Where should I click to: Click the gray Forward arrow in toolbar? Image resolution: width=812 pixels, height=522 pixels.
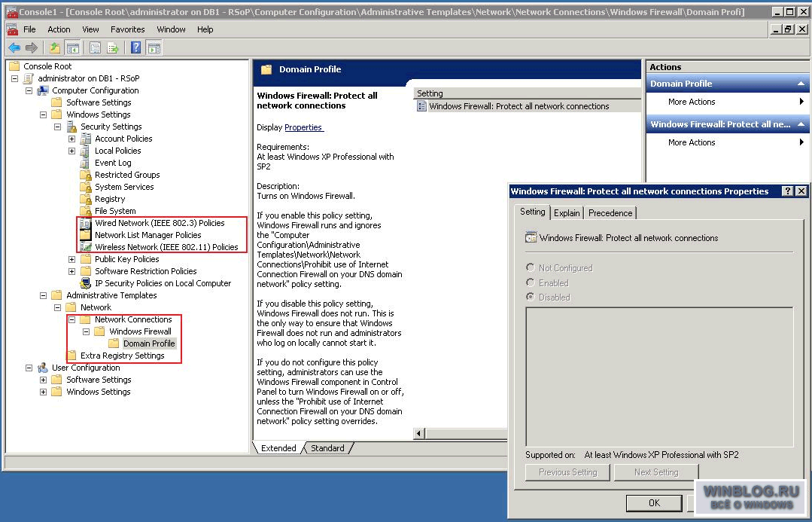[32, 48]
